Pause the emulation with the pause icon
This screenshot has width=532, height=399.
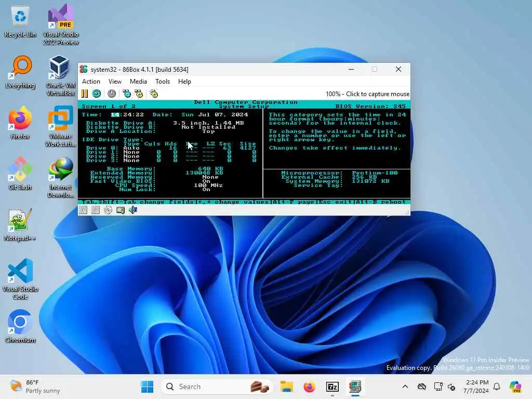[x=85, y=94]
